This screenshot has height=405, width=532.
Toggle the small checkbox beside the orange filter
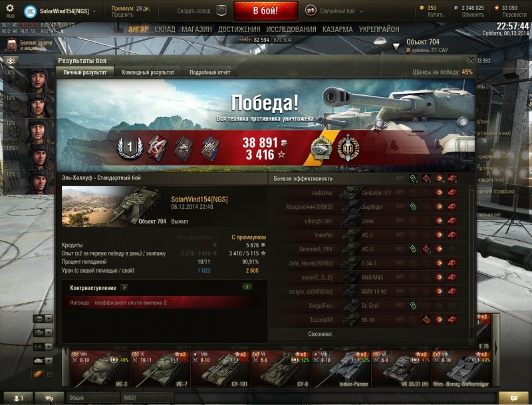point(50,374)
